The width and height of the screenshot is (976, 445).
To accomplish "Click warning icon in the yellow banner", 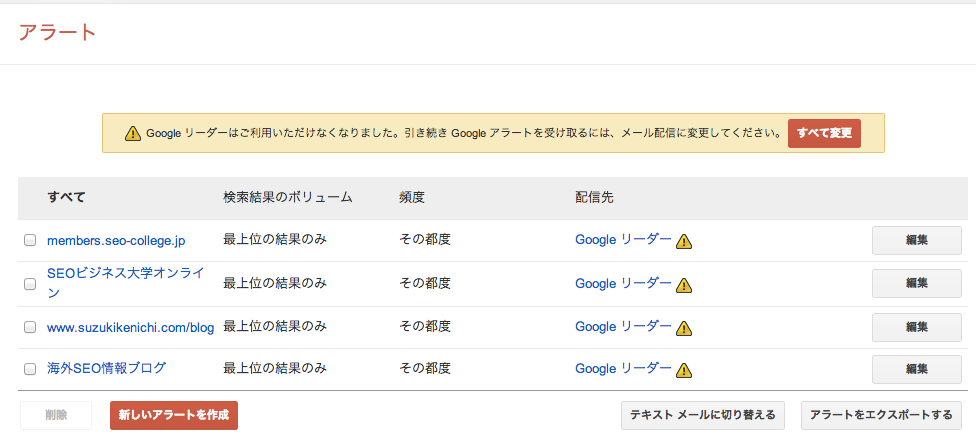I will [133, 134].
